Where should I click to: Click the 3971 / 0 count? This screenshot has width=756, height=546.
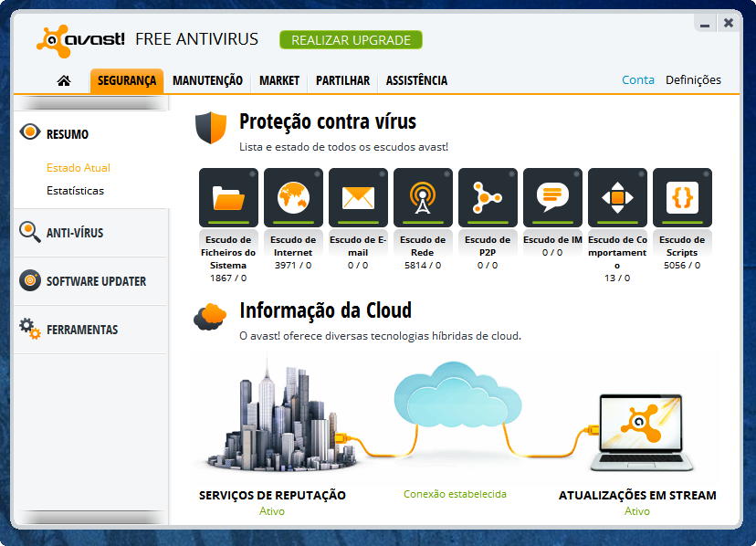click(293, 266)
